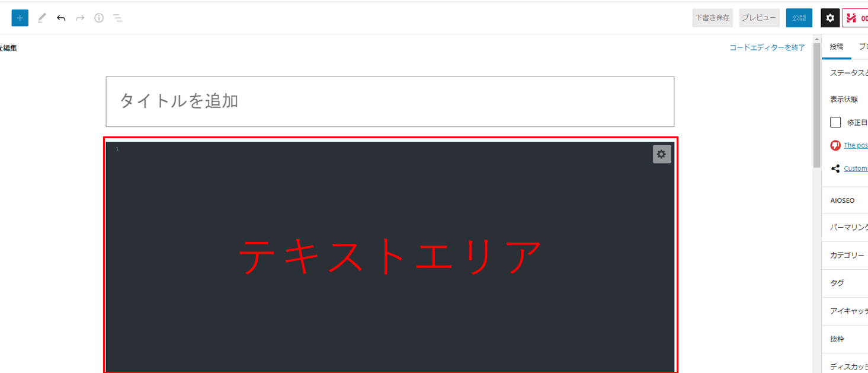Click the 下書き保存 button
The width and height of the screenshot is (868, 373).
point(712,18)
